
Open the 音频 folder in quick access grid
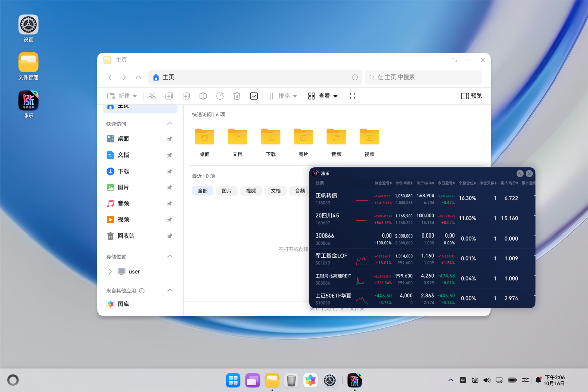pyautogui.click(x=337, y=142)
